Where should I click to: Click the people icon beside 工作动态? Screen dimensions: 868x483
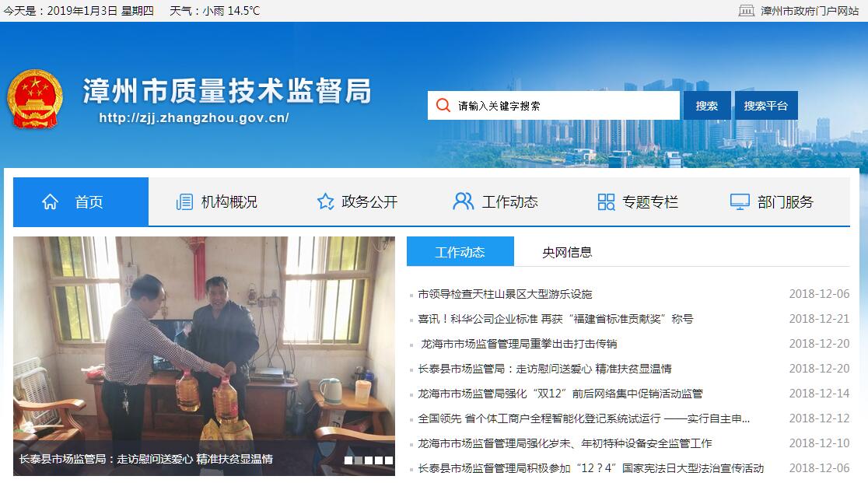coord(464,201)
